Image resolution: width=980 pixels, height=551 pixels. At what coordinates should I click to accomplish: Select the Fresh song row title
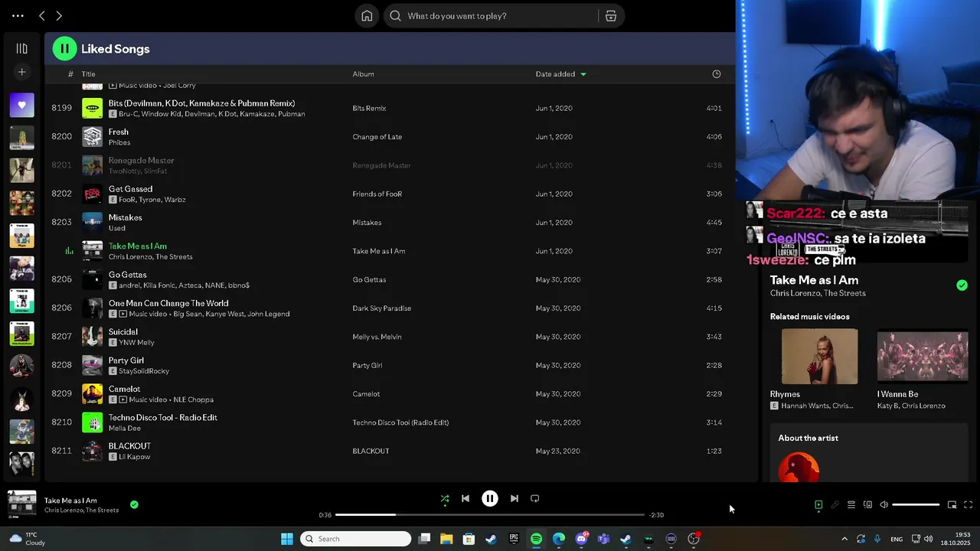point(118,132)
